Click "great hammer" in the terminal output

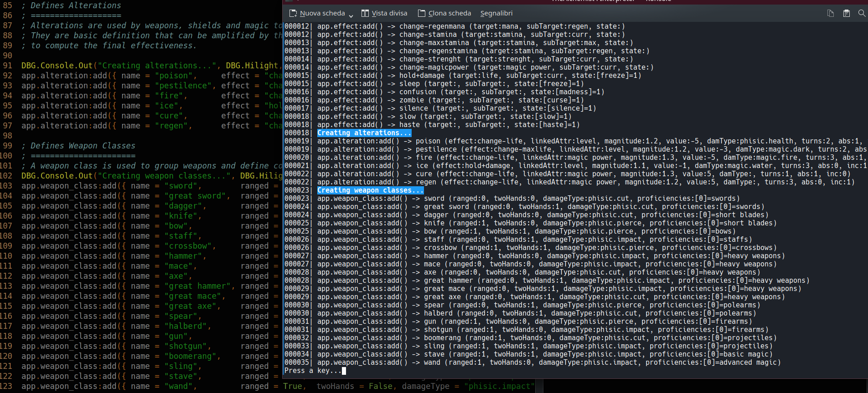click(449, 281)
